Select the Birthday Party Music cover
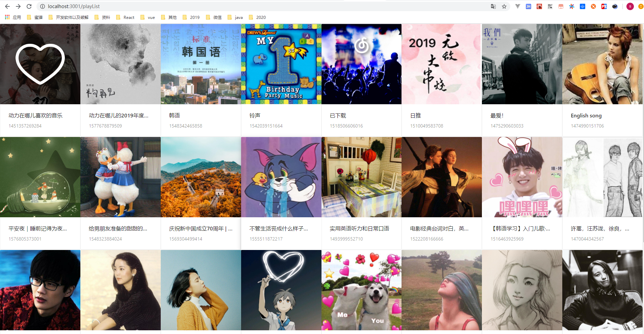 coord(281,64)
